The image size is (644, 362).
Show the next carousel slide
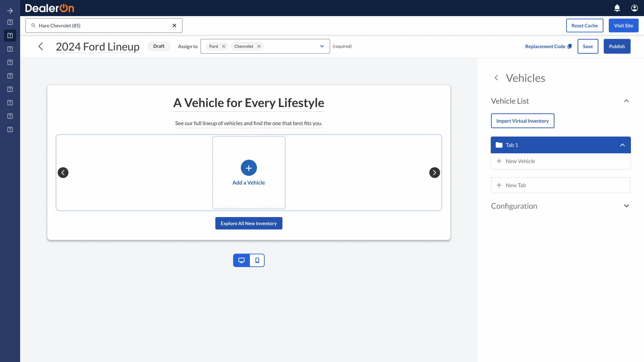(434, 172)
